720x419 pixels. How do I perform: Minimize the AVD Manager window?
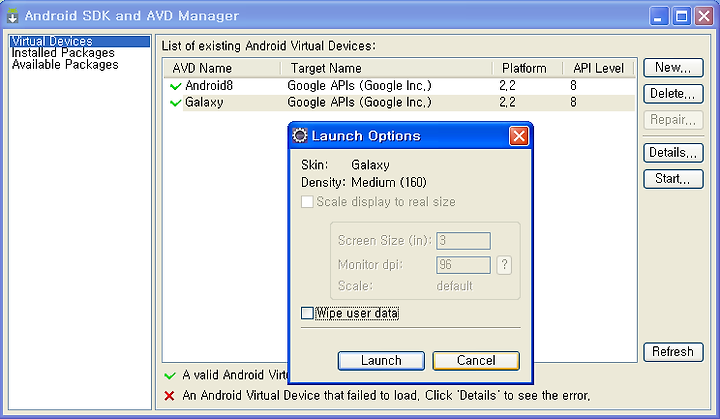click(659, 17)
